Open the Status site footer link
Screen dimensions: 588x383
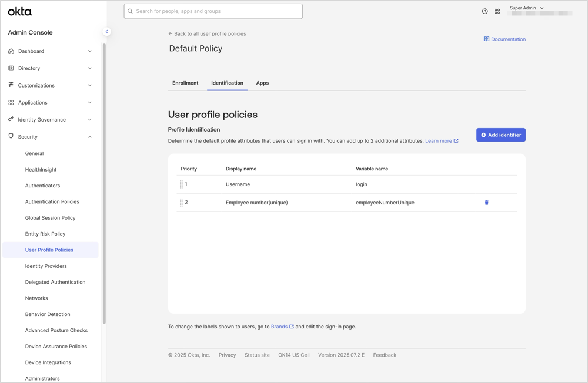pos(257,355)
